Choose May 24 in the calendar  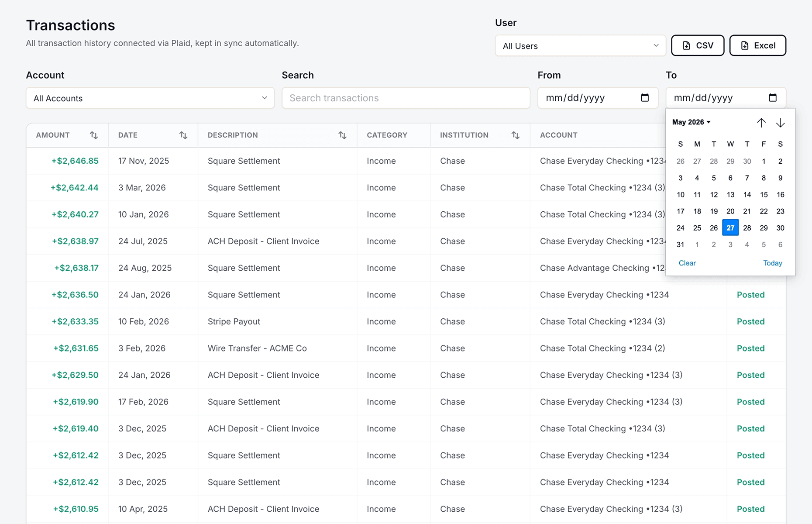tap(681, 228)
